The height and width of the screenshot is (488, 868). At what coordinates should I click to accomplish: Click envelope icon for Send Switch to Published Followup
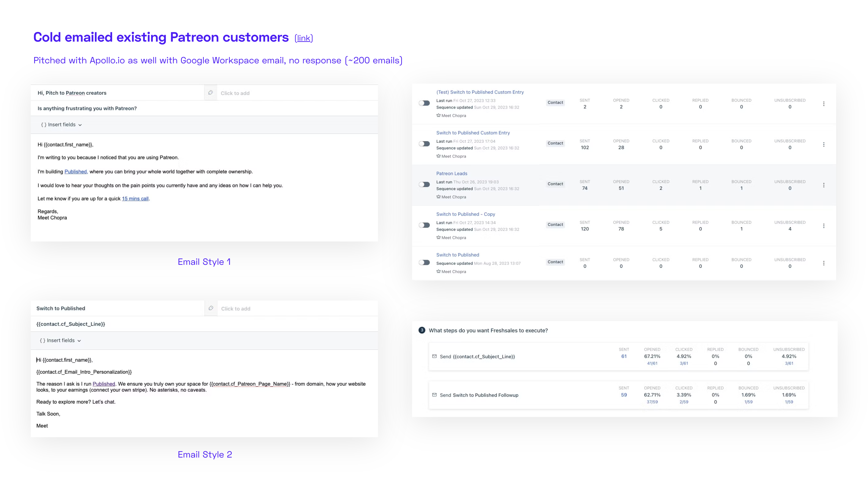434,395
